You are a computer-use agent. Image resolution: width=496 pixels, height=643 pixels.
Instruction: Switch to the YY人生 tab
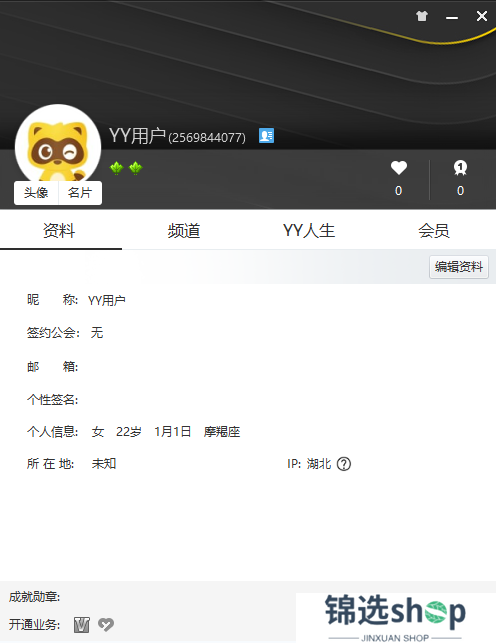point(309,230)
